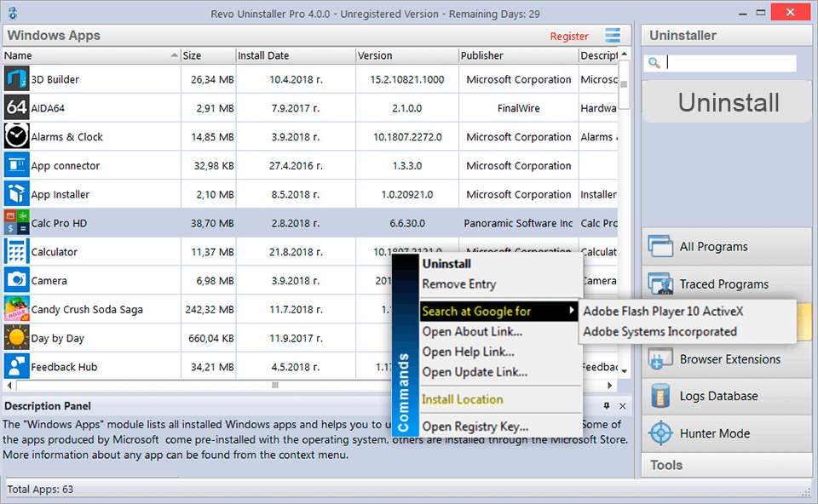Screen dimensions: 818x504
Task: Select the Candy Crush Soda Saga row
Action: [310, 309]
